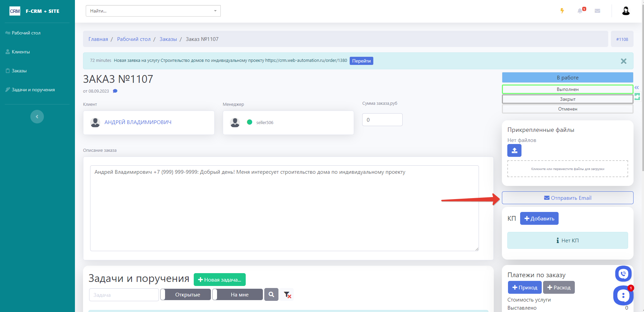Viewport: 644px width, 312px height.
Task: Click the upload file icon button
Action: (514, 150)
